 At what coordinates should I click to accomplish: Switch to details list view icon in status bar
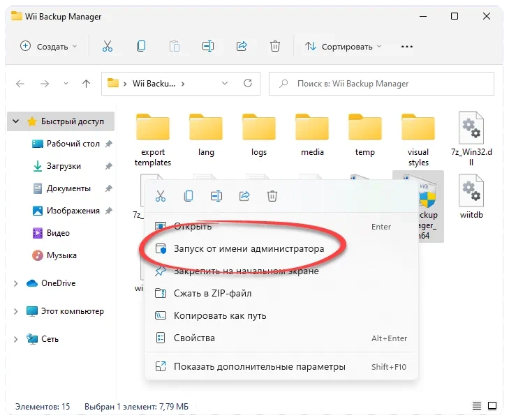pos(477,406)
